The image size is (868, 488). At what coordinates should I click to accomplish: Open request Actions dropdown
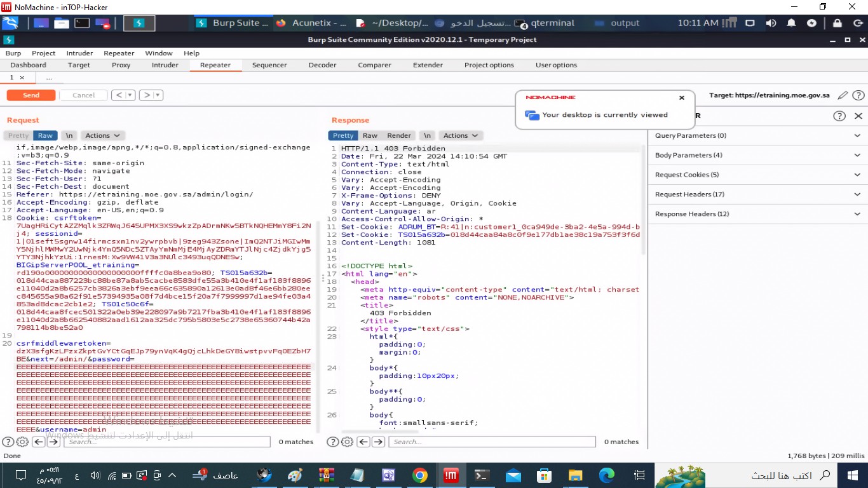pyautogui.click(x=102, y=135)
